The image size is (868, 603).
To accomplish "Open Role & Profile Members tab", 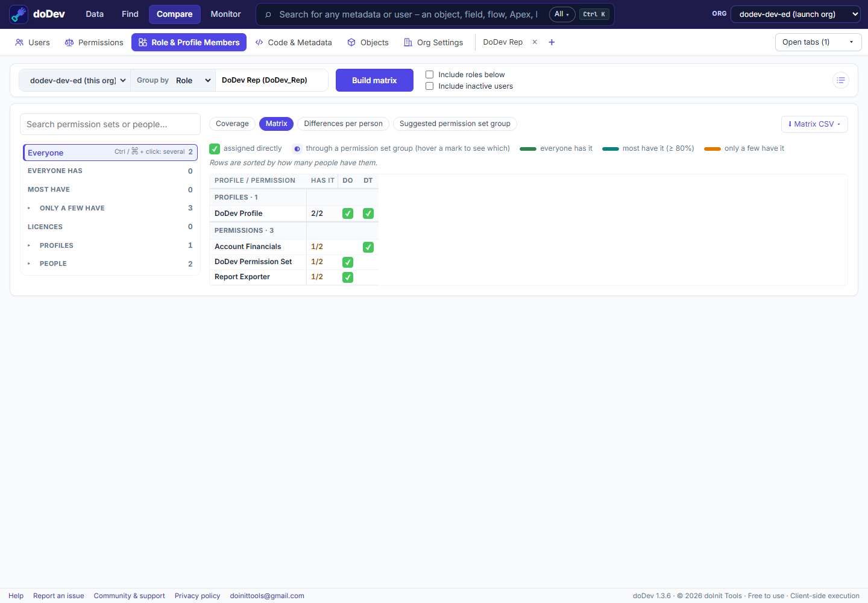I will [x=189, y=42].
